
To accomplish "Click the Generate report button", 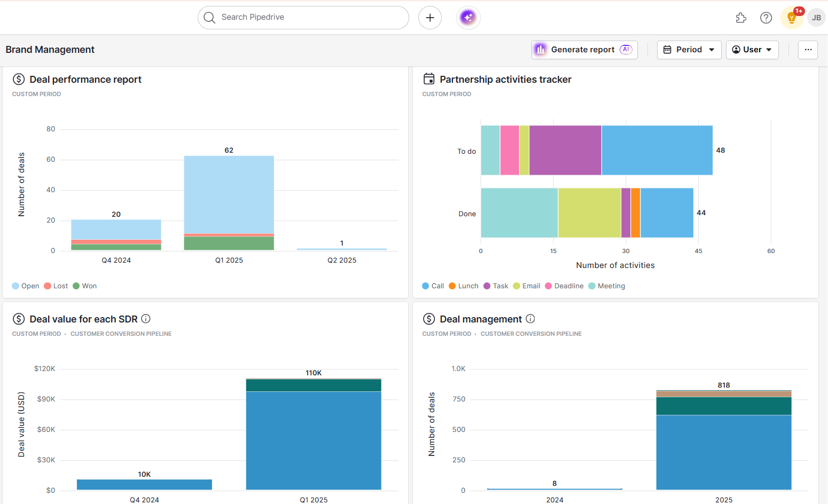I will point(584,49).
